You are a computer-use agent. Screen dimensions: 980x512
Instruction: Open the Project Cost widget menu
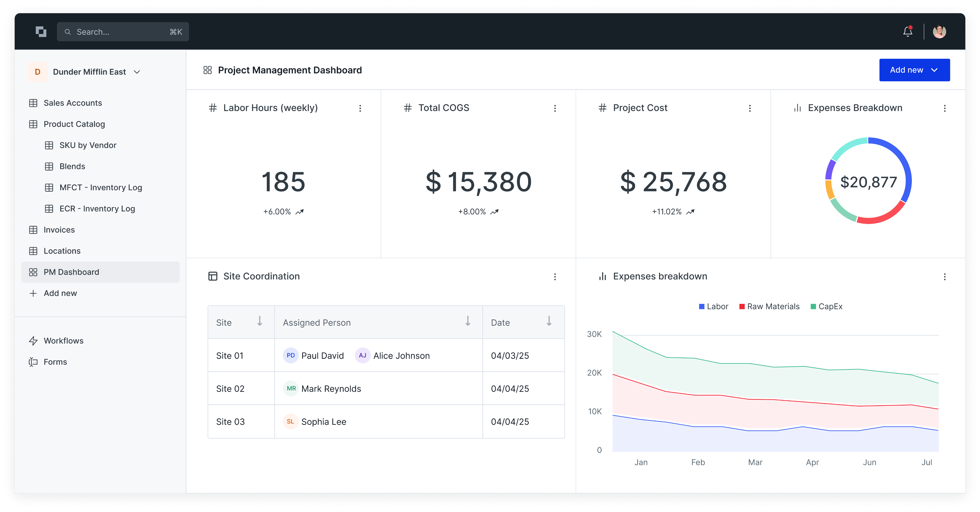[x=749, y=108]
